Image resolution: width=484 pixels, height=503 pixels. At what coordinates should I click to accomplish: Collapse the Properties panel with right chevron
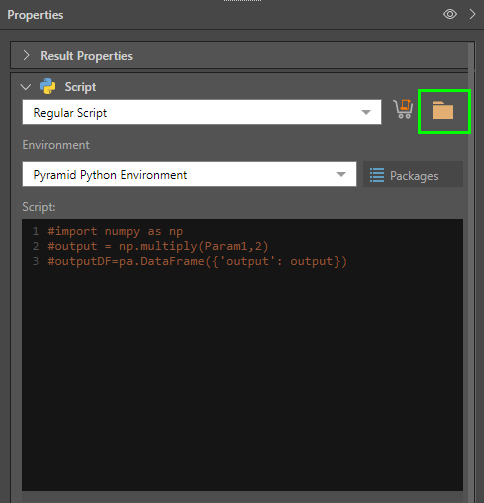472,14
